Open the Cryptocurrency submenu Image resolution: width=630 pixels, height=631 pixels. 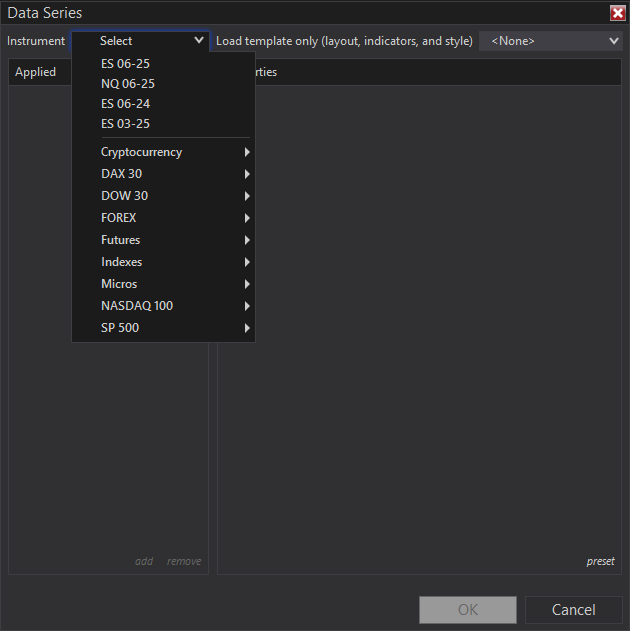tap(163, 152)
